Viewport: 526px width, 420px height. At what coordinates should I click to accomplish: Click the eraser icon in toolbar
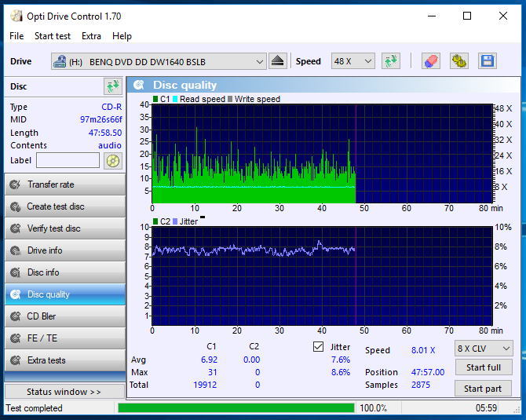point(431,61)
